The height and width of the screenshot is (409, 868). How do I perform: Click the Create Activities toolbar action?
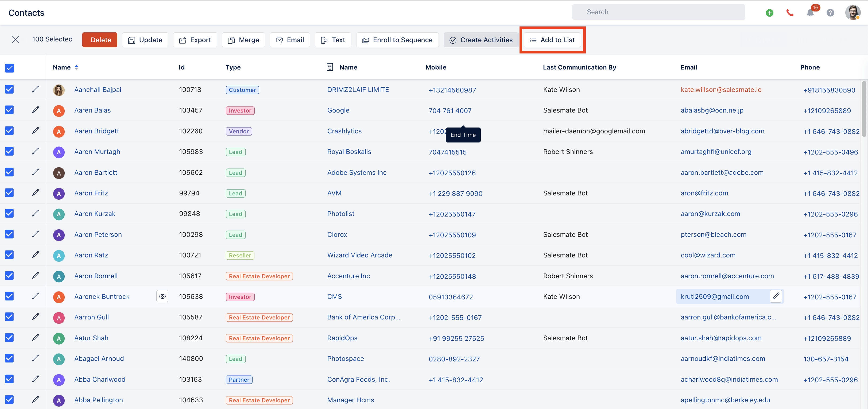click(481, 40)
